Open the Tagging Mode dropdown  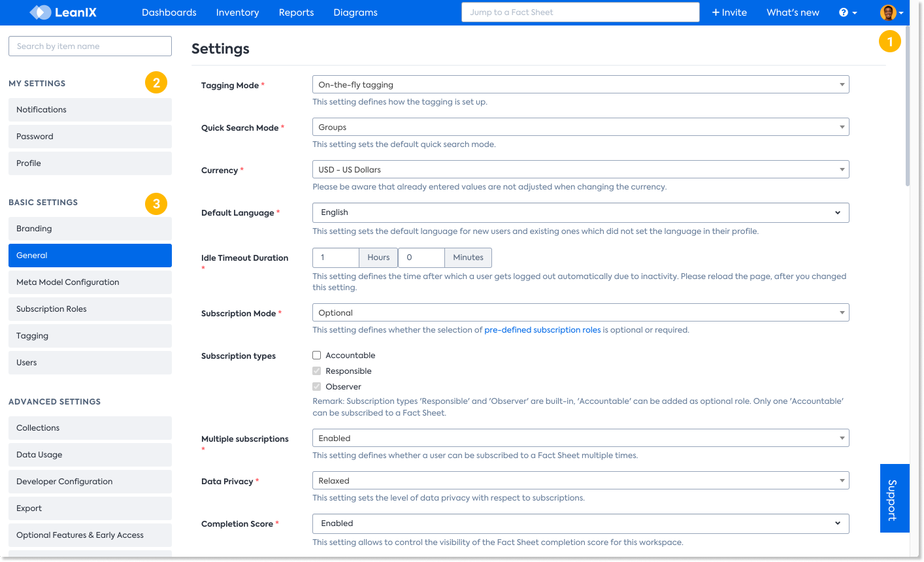[x=581, y=84]
